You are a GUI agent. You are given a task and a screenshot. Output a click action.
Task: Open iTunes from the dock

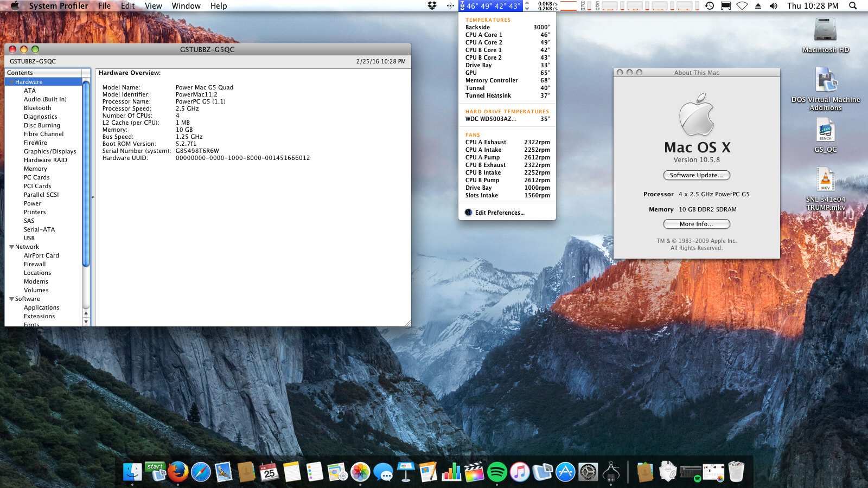coord(520,472)
